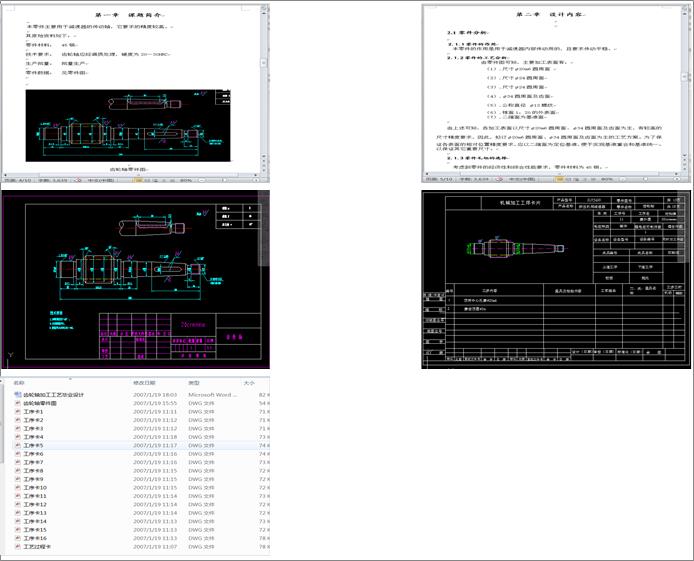Click the 齿轮轴零件图 caption under the drawing
This screenshot has height=561, width=694.
(x=129, y=169)
